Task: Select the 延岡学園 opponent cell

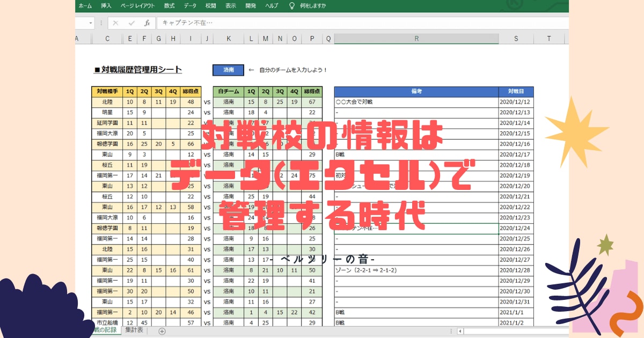Action: coord(107,123)
